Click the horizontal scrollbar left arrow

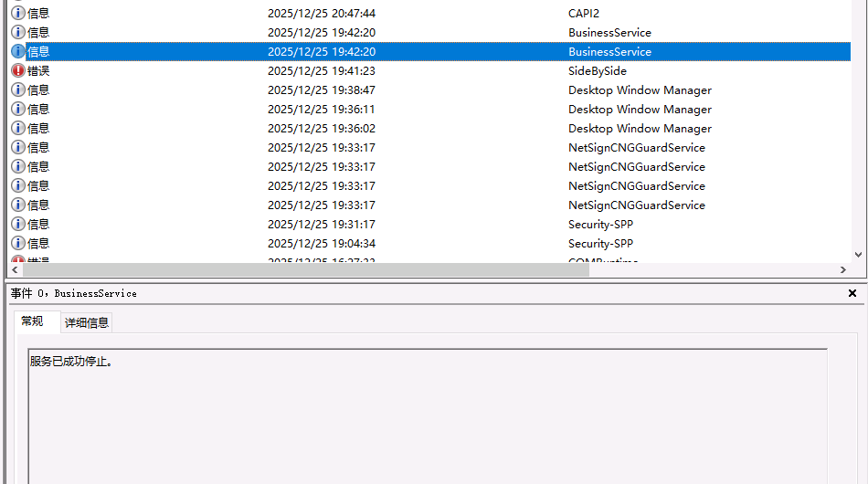click(15, 270)
